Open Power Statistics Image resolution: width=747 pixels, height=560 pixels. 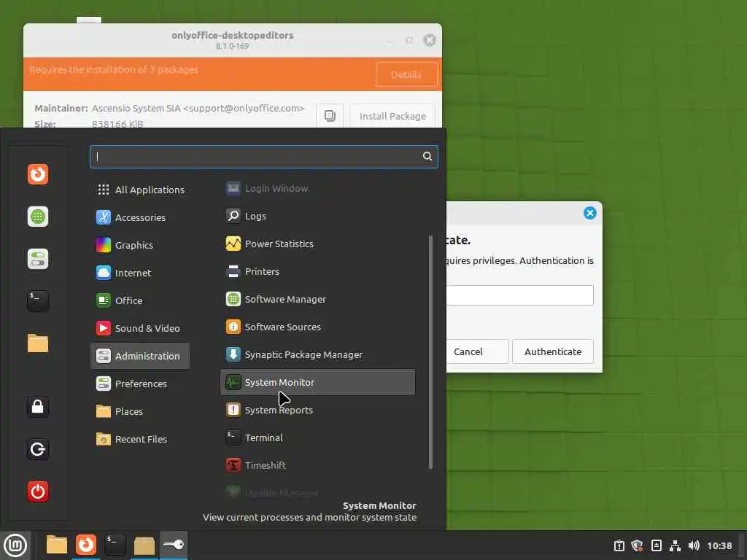click(317, 244)
